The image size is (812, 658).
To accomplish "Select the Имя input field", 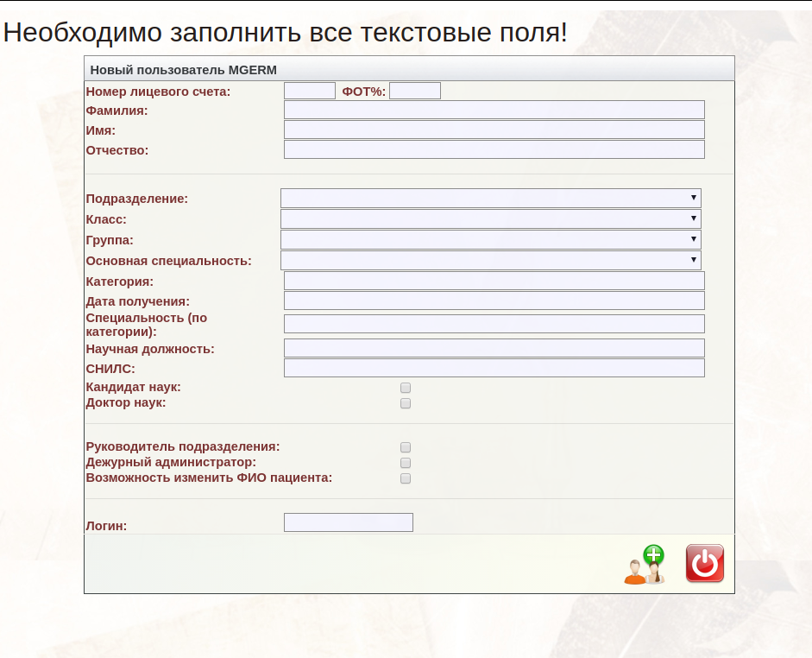I will click(x=494, y=130).
